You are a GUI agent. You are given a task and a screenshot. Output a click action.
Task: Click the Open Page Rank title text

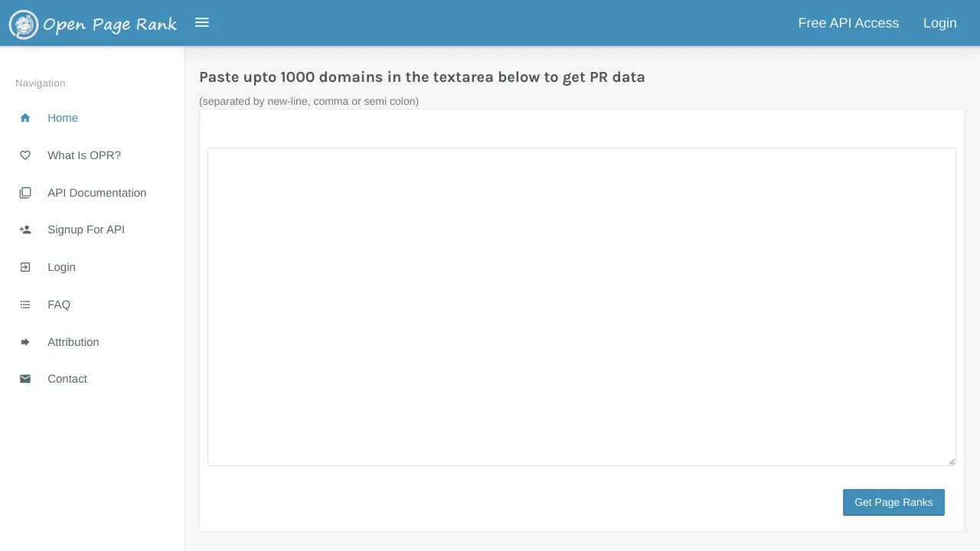tap(109, 24)
